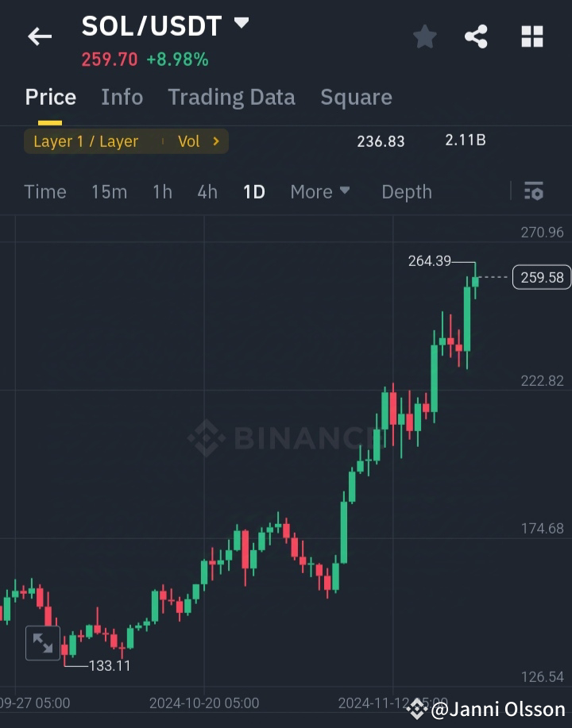Switch to the Trading Data tab

(231, 97)
